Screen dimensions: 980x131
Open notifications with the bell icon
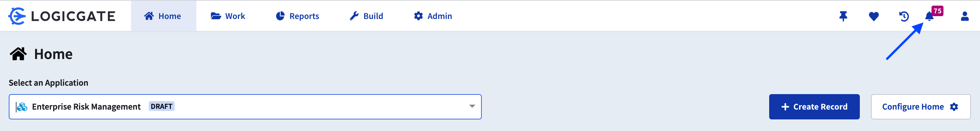(x=929, y=16)
